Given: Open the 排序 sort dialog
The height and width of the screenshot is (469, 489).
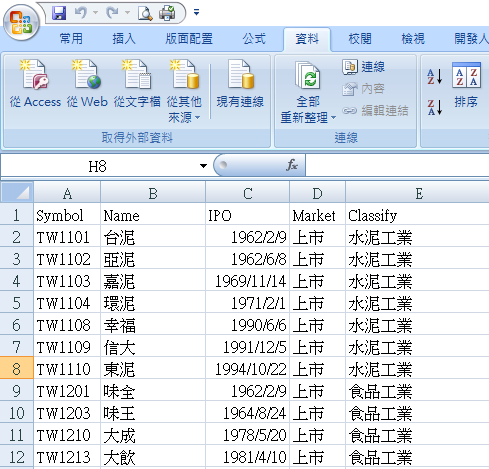Looking at the screenshot, I should (x=466, y=85).
